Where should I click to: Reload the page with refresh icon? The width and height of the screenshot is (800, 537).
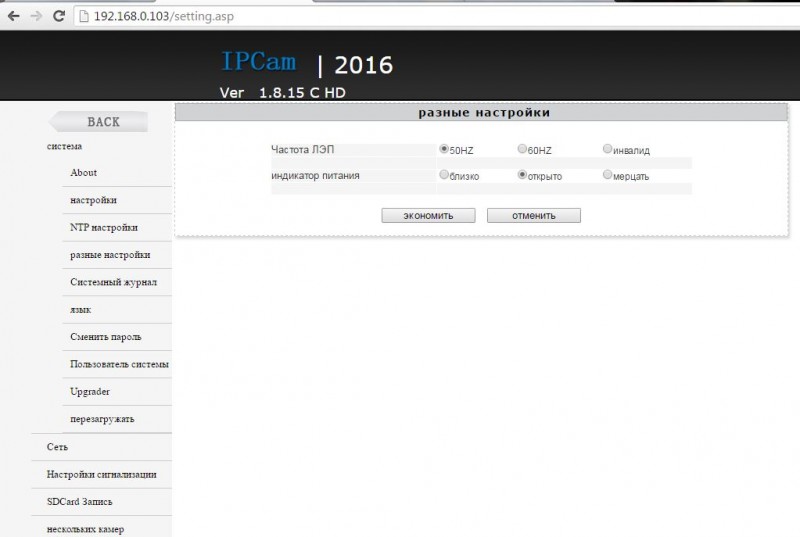pos(59,16)
